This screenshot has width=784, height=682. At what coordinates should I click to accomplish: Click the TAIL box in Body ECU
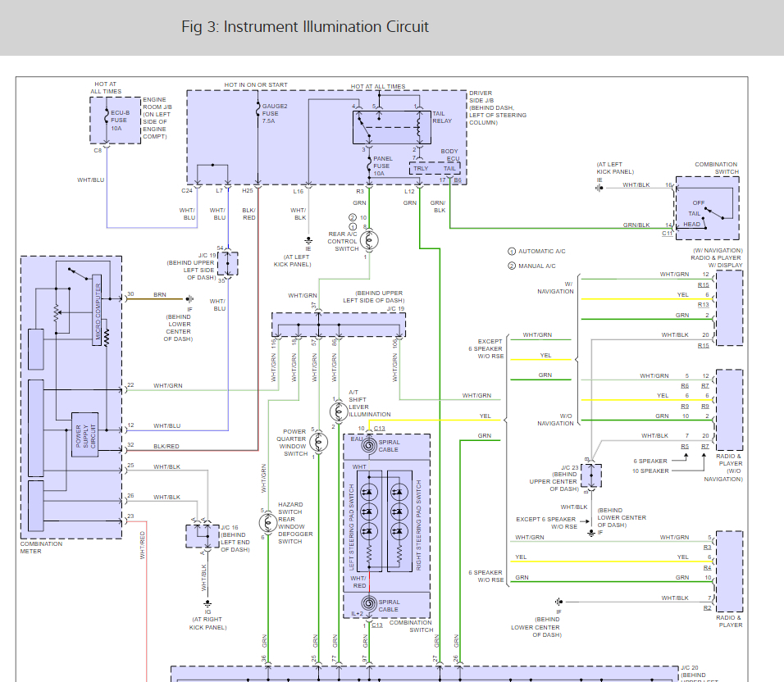[x=449, y=168]
